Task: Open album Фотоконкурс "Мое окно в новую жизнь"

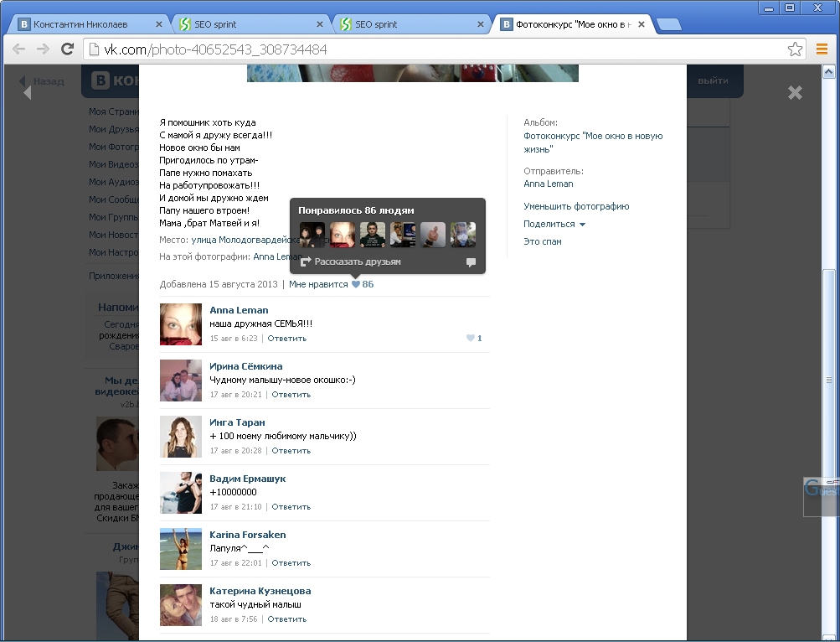Action: (x=593, y=142)
